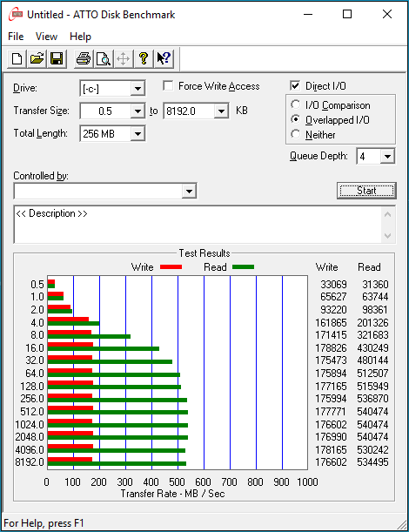Image resolution: width=409 pixels, height=532 pixels.
Task: Start the benchmark with Start button
Action: coord(366,191)
